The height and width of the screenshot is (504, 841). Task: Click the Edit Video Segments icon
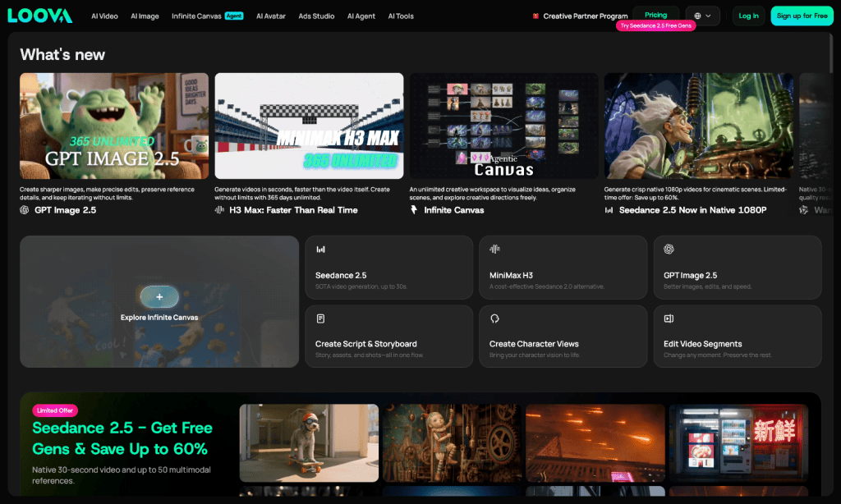pyautogui.click(x=669, y=318)
